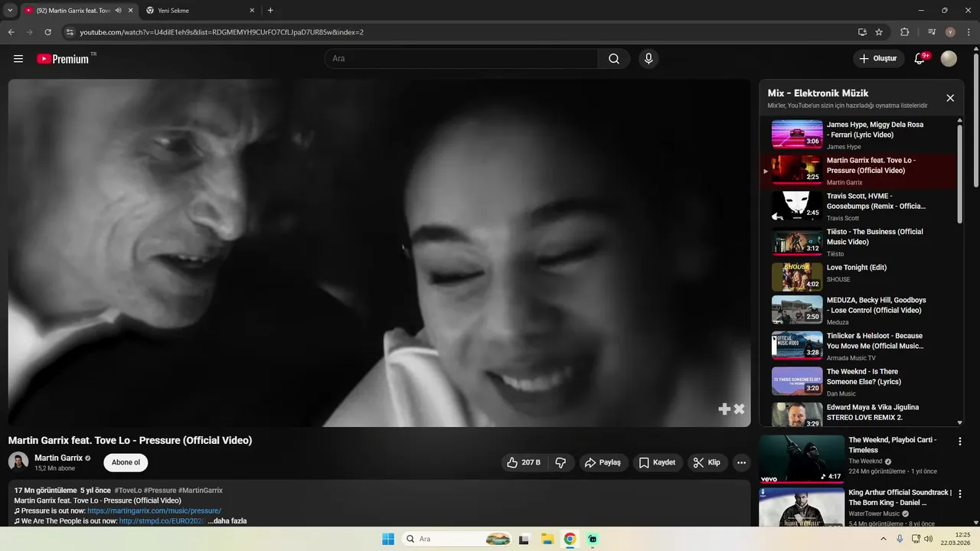980x551 pixels.
Task: Play Tiësto The Business from playlist
Action: click(x=857, y=242)
